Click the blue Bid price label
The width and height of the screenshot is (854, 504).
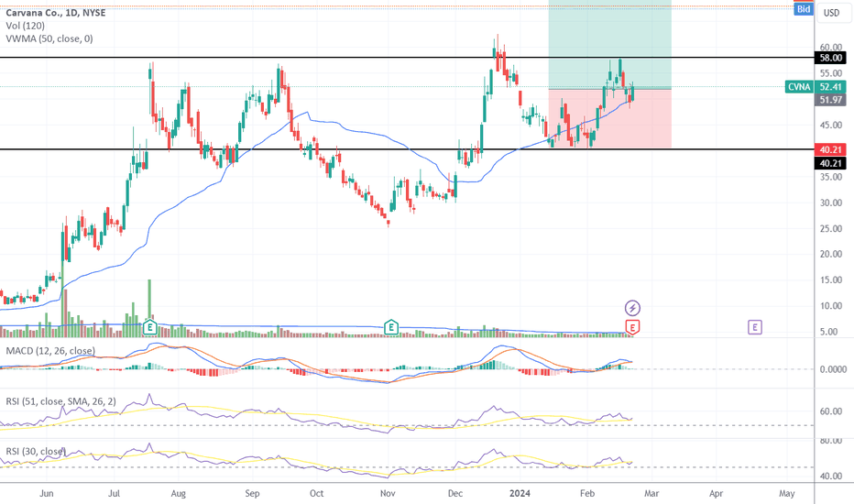pos(804,9)
